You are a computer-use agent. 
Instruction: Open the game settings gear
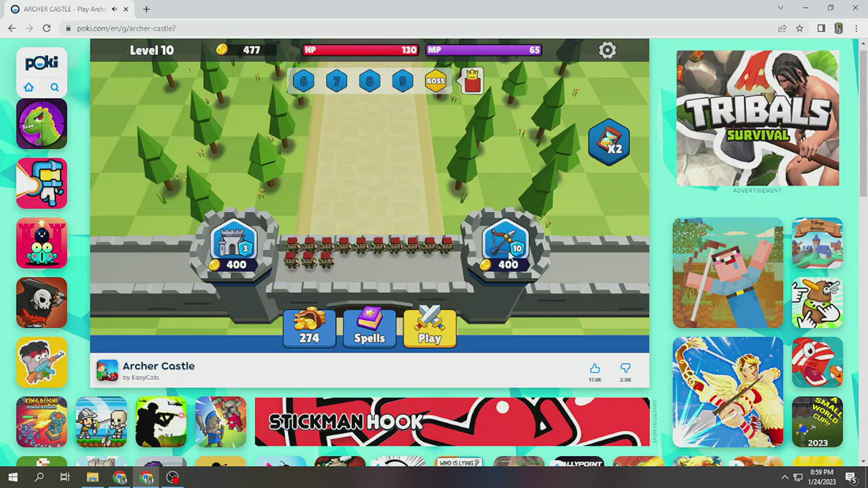click(607, 50)
